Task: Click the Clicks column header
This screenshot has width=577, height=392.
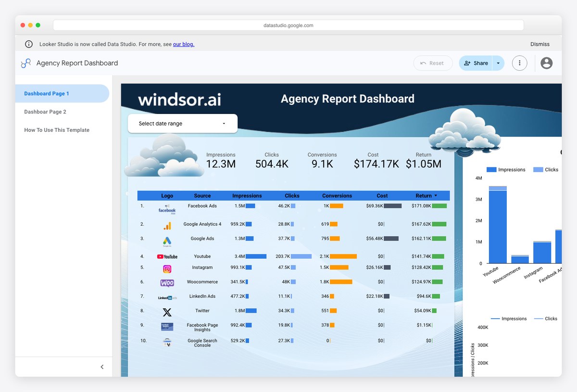Action: pos(292,196)
